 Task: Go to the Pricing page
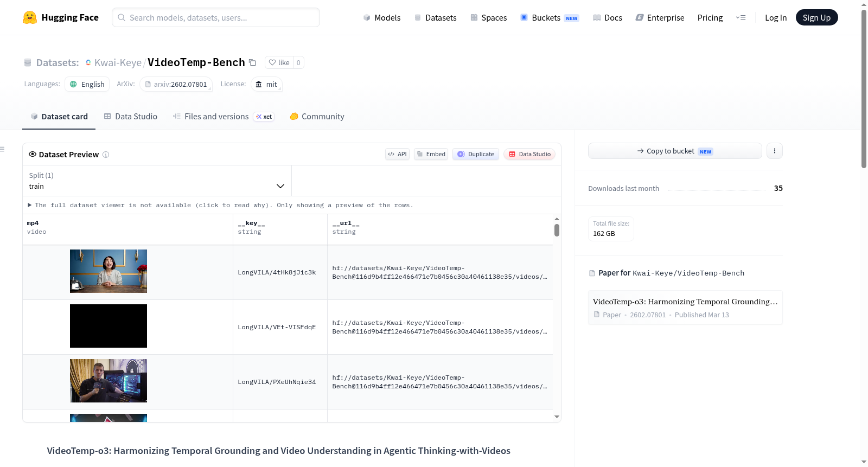pos(710,17)
